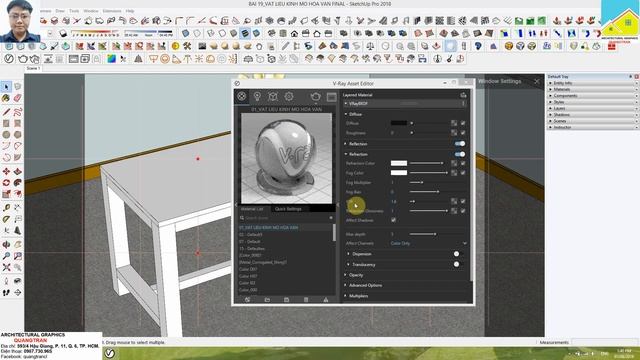The width and height of the screenshot is (640, 360).
Task: Click the Fog Color white swatch
Action: [399, 173]
